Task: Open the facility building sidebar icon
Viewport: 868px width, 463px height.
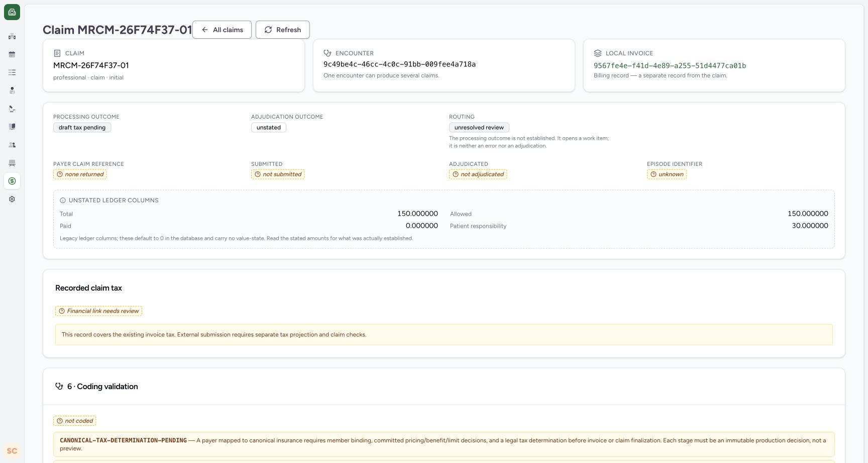Action: coord(12,36)
